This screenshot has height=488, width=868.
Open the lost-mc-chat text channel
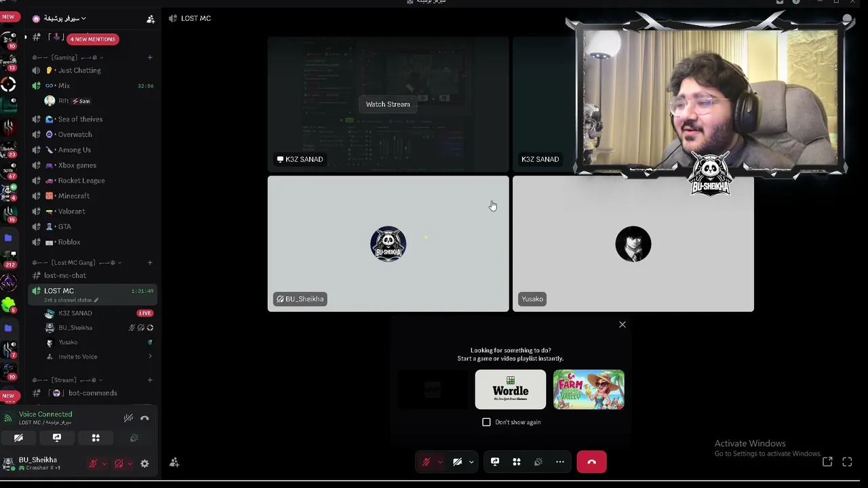(x=92, y=276)
